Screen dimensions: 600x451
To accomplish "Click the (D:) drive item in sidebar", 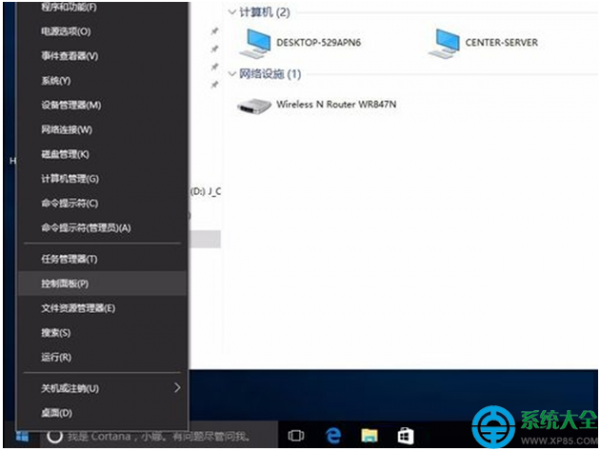I will coord(205,191).
